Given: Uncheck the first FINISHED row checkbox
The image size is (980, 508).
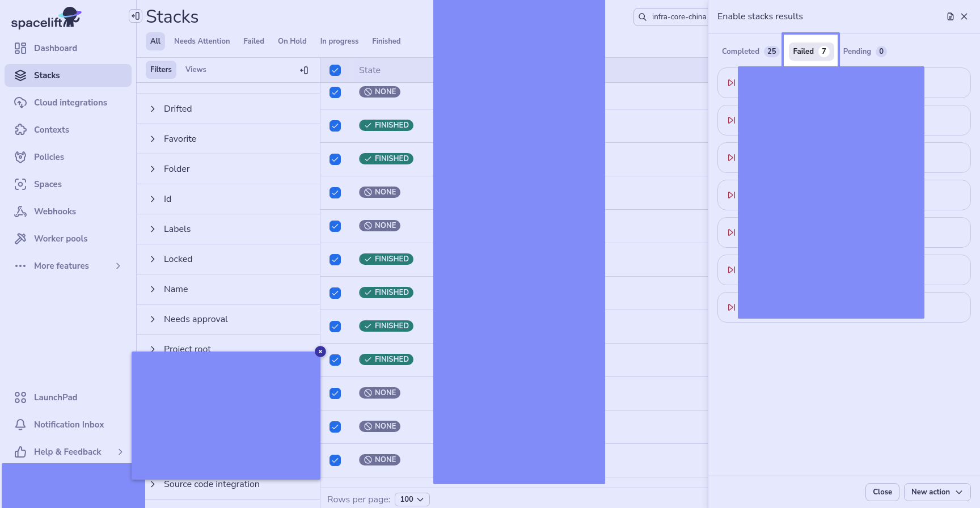Looking at the screenshot, I should (x=335, y=126).
